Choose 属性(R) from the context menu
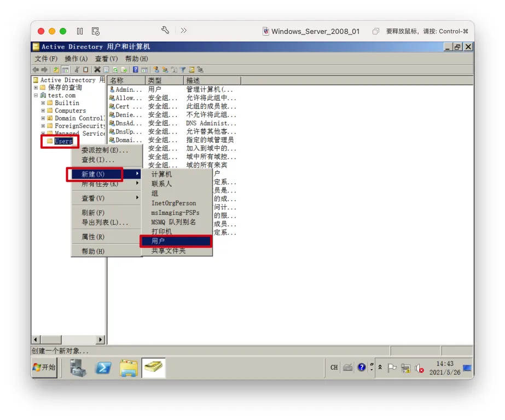Screen dimensions: 505x420 click(x=107, y=237)
